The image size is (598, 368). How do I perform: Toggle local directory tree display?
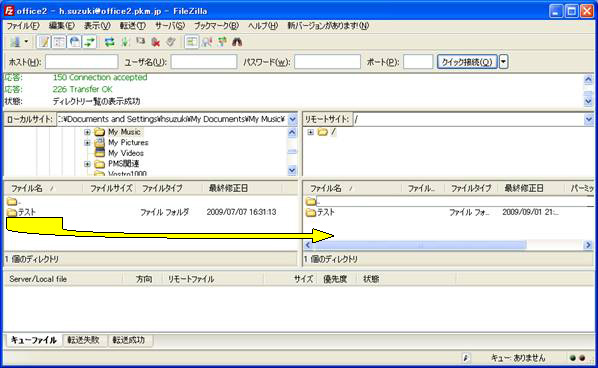tap(59, 42)
